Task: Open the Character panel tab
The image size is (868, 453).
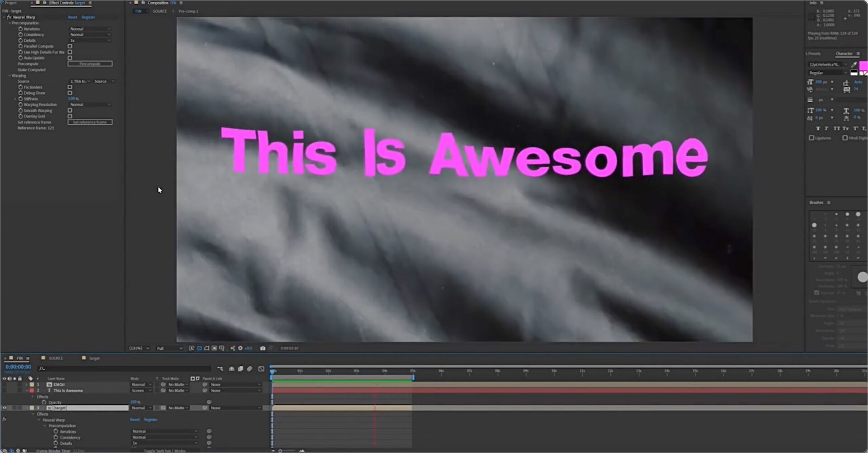Action: [x=844, y=54]
